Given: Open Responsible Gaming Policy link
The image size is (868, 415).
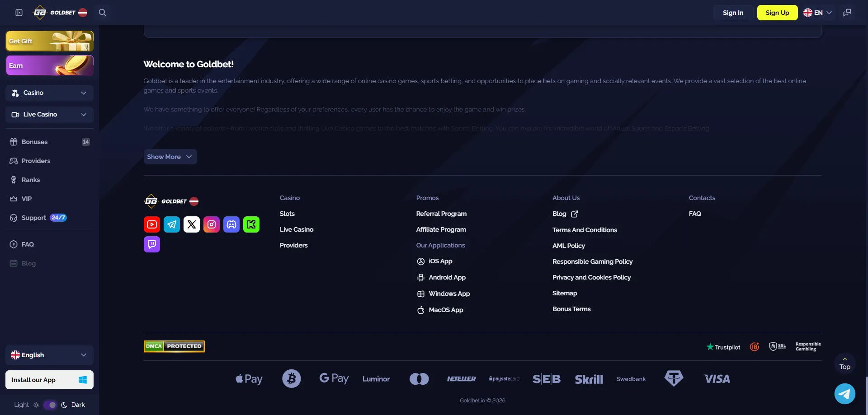Looking at the screenshot, I should pyautogui.click(x=592, y=261).
